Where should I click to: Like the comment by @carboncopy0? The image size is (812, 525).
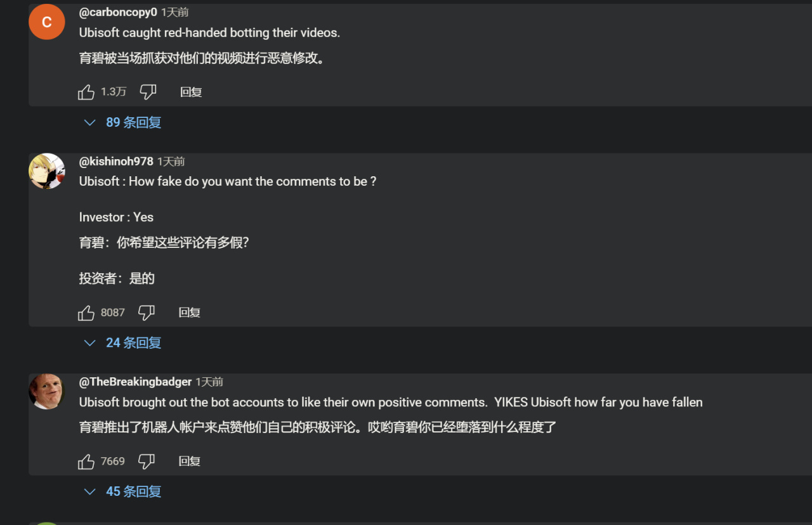coord(86,93)
